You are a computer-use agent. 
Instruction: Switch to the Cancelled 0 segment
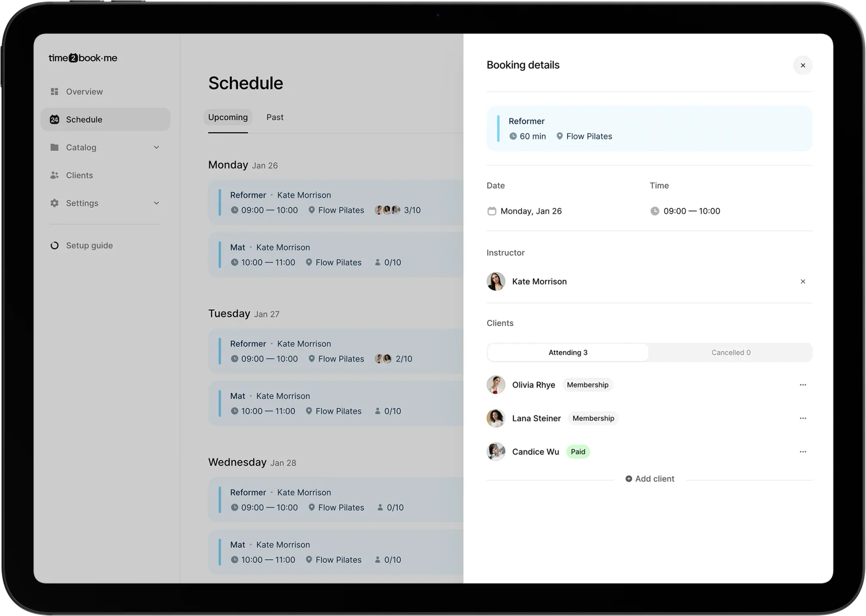730,352
